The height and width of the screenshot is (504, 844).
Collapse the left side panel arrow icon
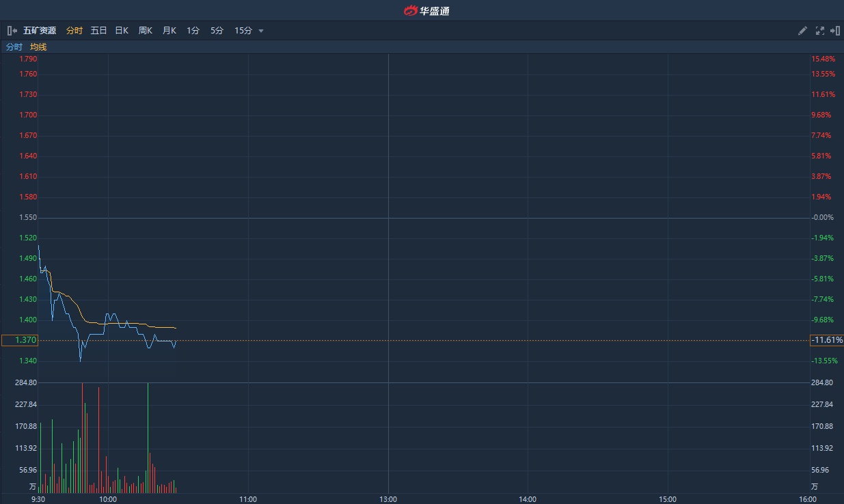12,31
